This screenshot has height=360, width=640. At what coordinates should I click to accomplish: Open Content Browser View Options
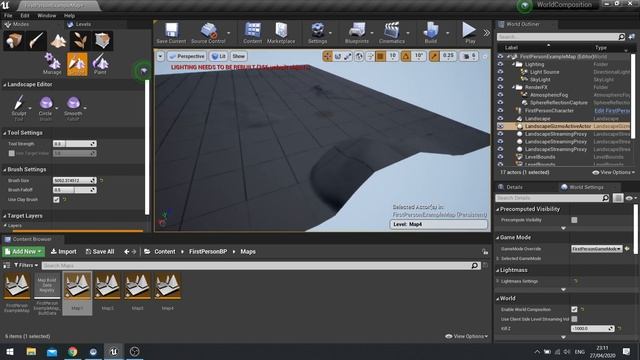466,336
